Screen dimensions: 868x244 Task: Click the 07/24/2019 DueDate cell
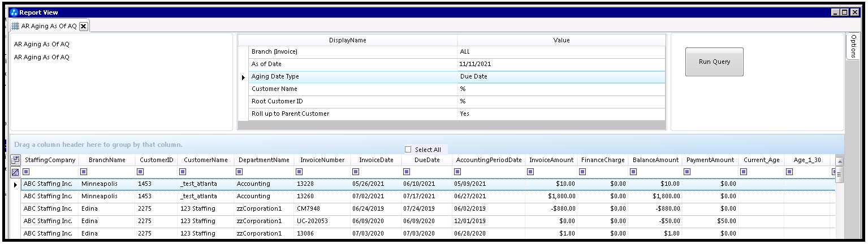(x=427, y=209)
